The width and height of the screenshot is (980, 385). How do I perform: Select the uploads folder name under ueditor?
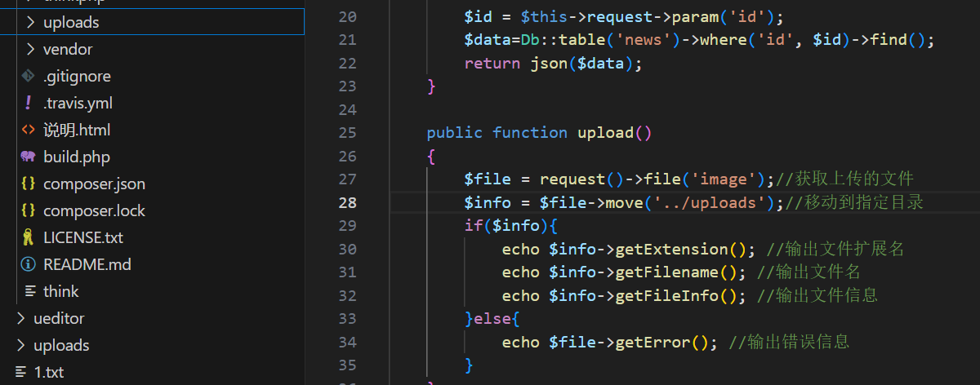[61, 346]
